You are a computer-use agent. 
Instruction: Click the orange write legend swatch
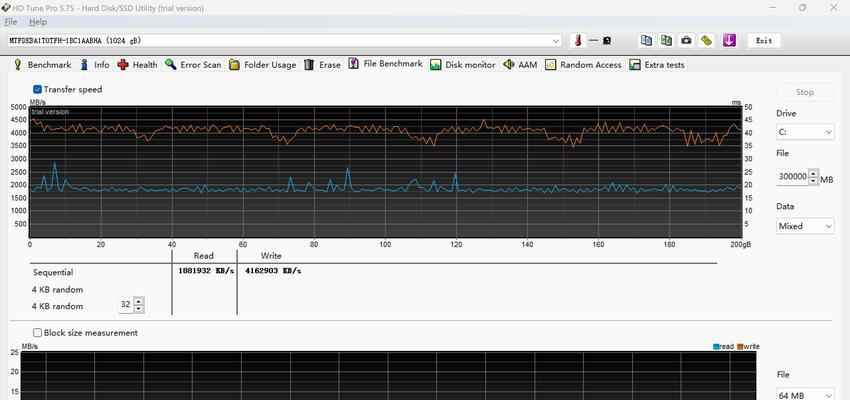pos(740,347)
